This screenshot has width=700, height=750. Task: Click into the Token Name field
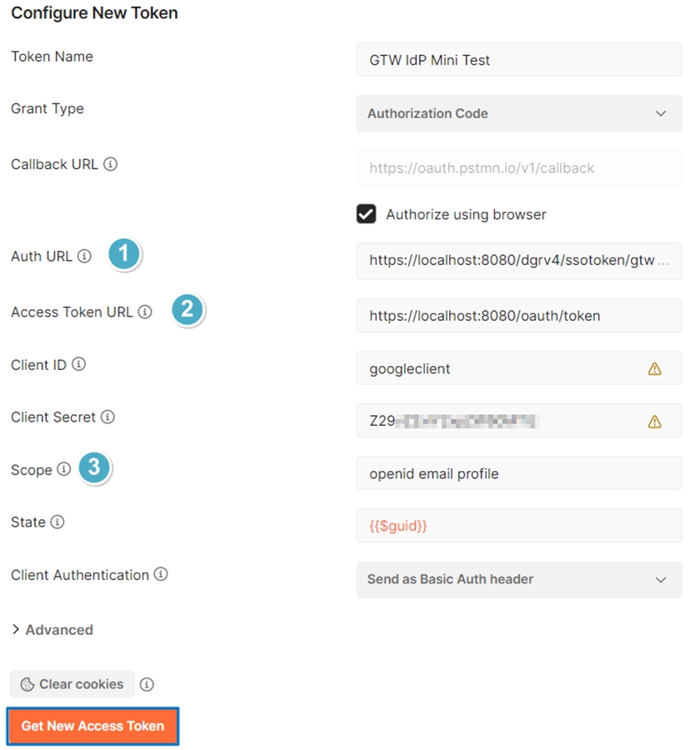pyautogui.click(x=518, y=60)
